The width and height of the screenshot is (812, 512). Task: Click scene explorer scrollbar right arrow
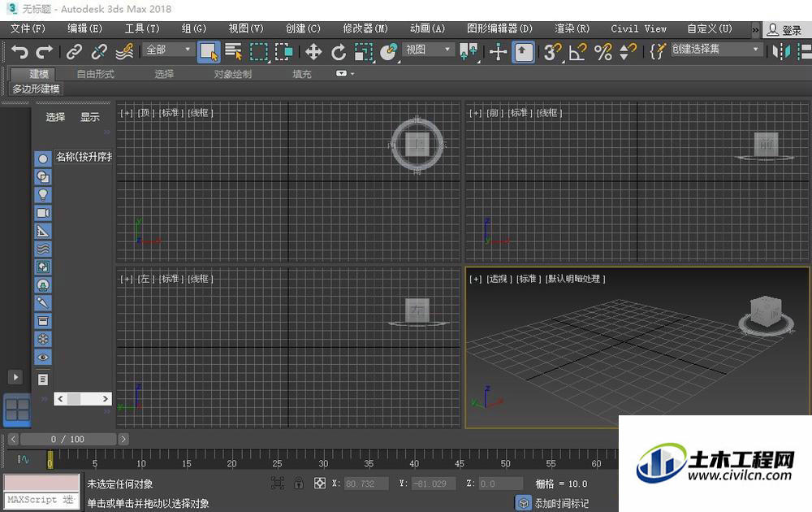pyautogui.click(x=105, y=398)
